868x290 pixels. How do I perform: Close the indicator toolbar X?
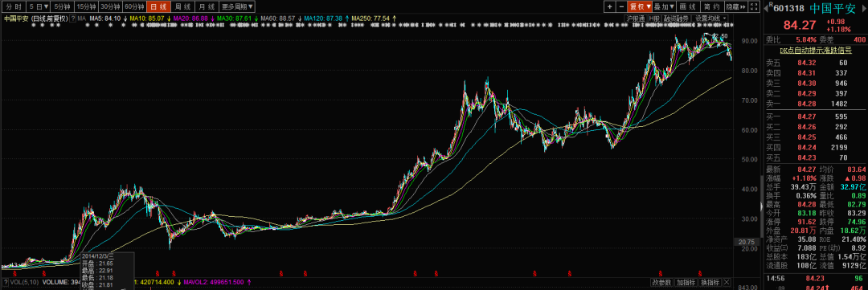(727, 282)
